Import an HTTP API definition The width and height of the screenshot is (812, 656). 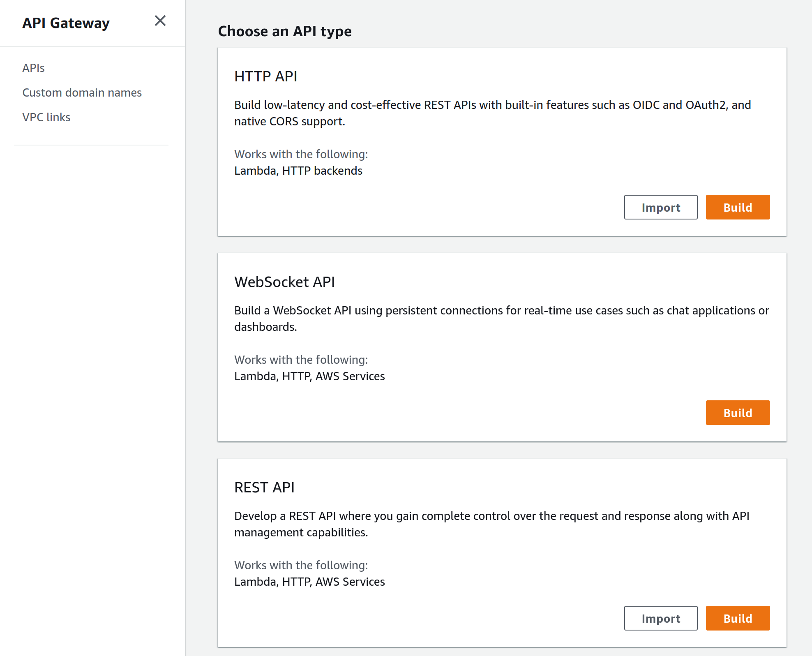coord(660,207)
